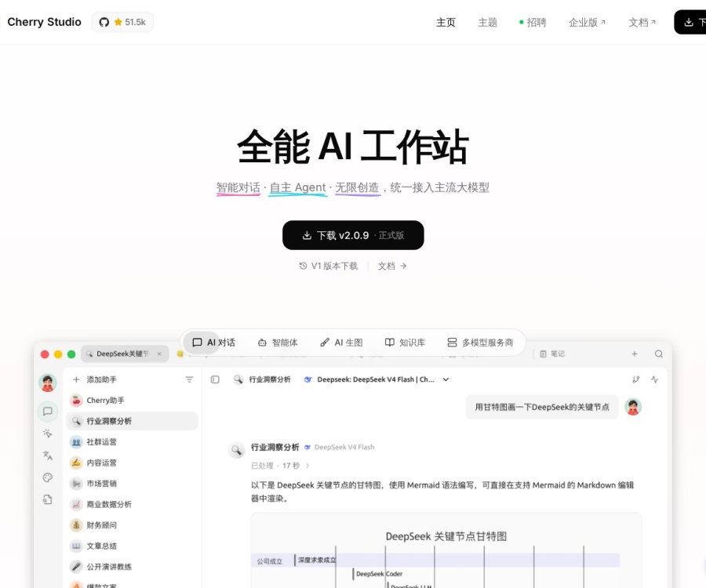Open the 文档 nav link in header
The image size is (706, 588).
point(642,23)
